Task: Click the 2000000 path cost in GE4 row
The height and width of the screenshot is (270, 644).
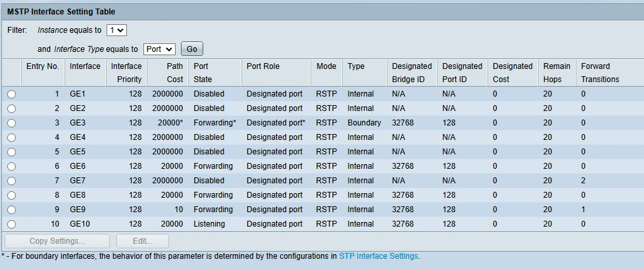Action: [168, 137]
